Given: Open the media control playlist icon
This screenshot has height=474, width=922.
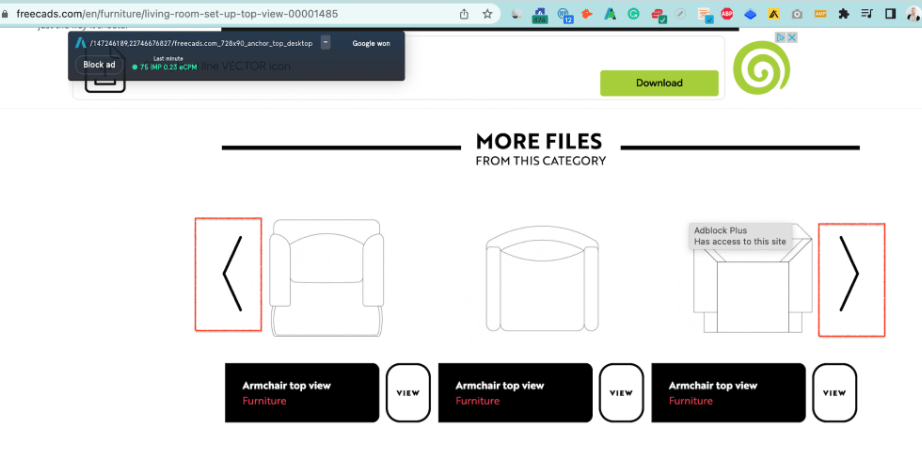Looking at the screenshot, I should (x=866, y=14).
